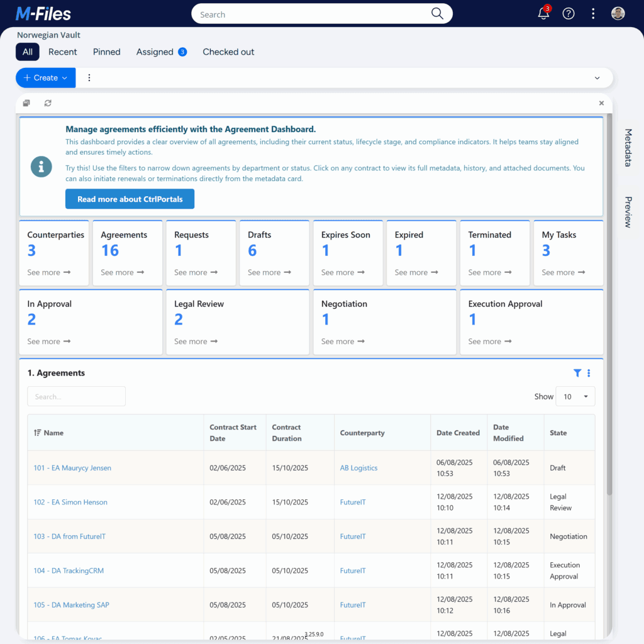Open the top bar three-dot menu
644x644 pixels.
point(593,14)
